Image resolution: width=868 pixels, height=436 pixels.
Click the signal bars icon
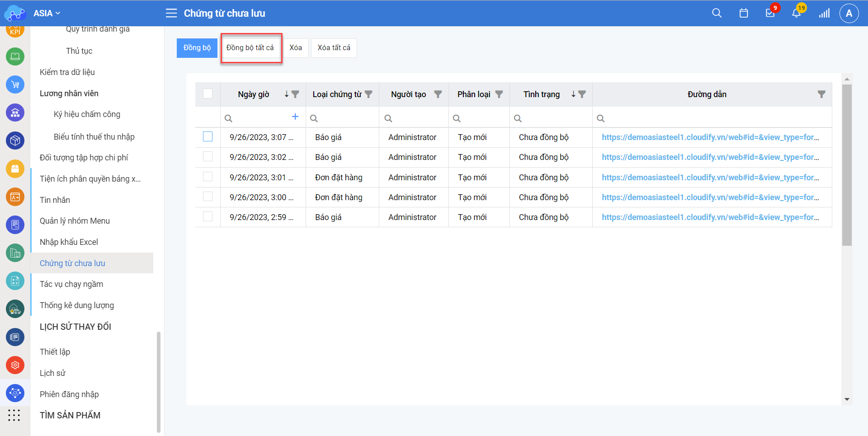(824, 13)
